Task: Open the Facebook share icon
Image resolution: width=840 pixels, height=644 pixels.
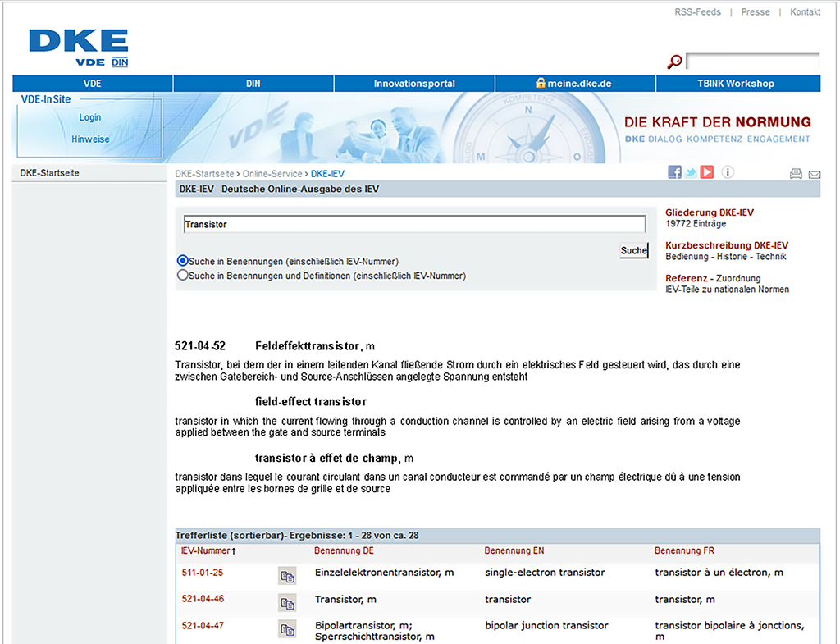Action: tap(674, 172)
